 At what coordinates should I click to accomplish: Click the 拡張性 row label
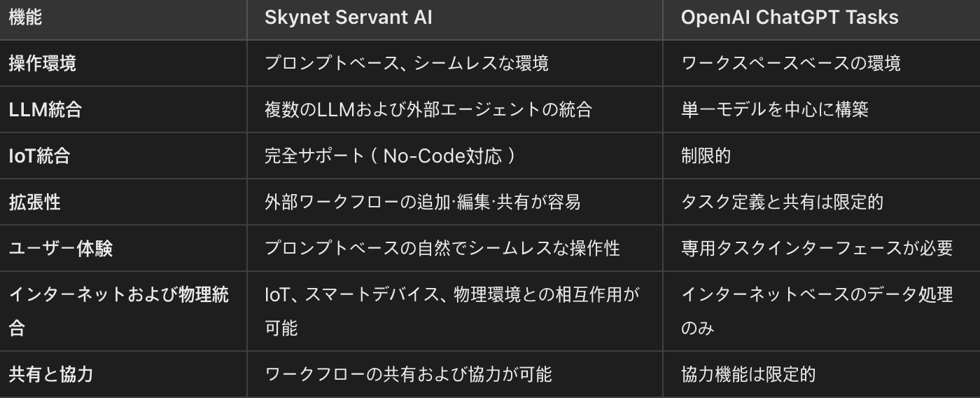(34, 202)
